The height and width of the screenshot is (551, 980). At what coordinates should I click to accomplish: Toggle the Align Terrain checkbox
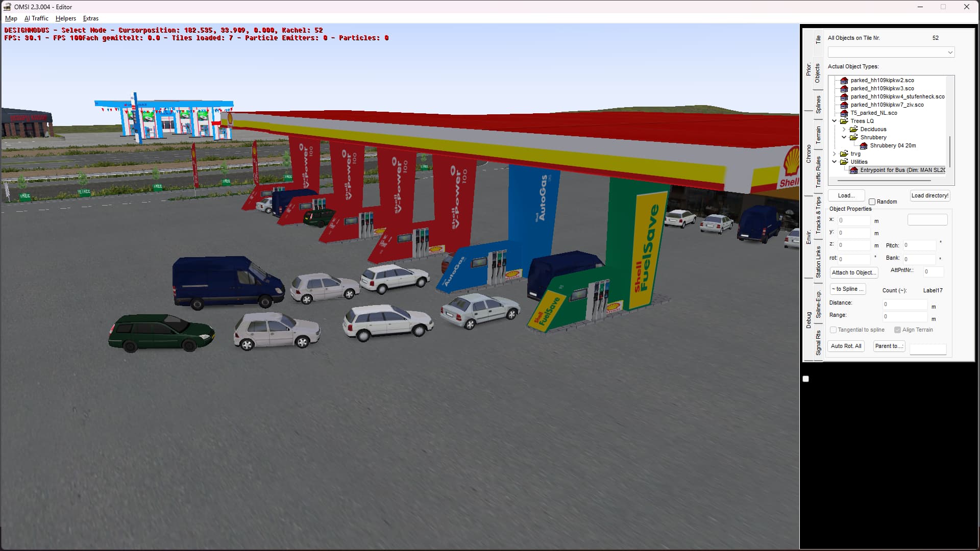pyautogui.click(x=897, y=330)
